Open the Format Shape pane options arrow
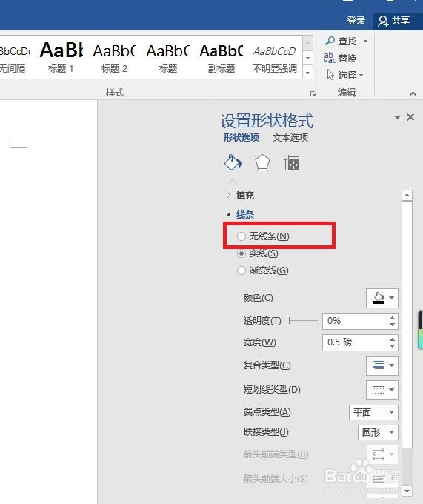 (397, 117)
